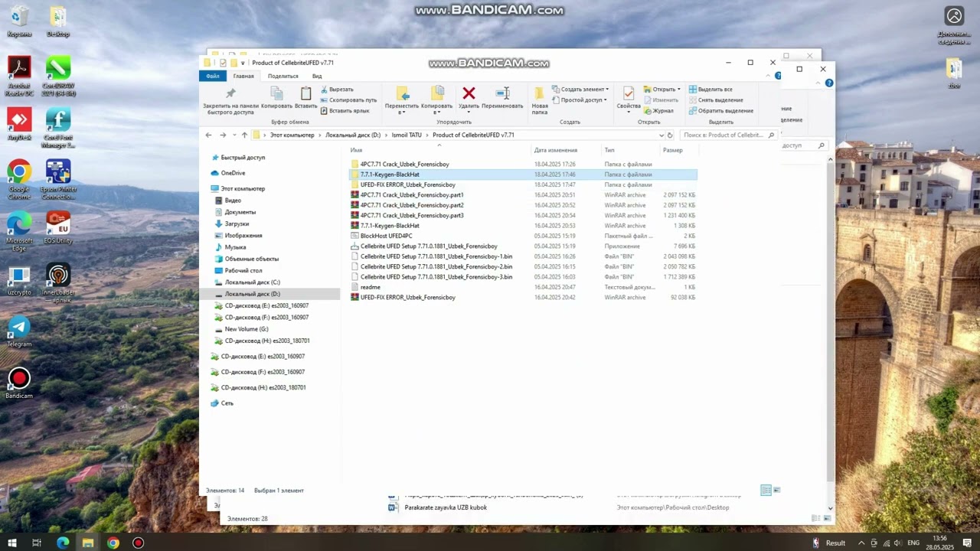980x551 pixels.
Task: Open recent locations dropdown beside forward arrow
Action: (234, 135)
